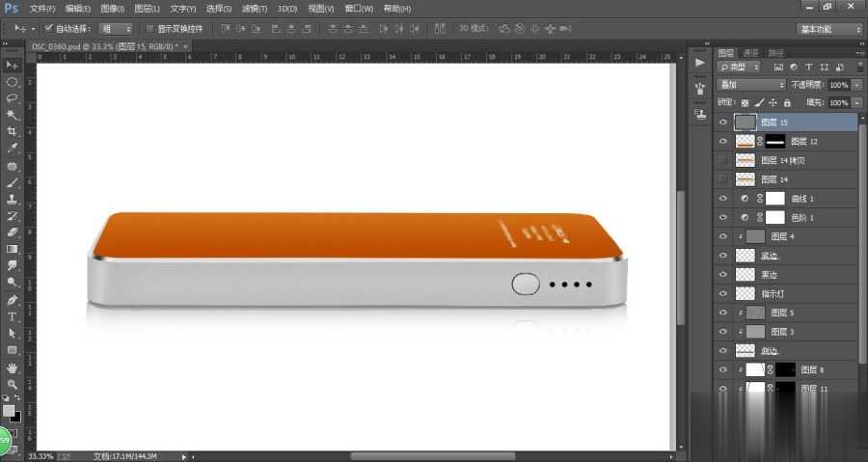This screenshot has height=462, width=868.
Task: Filter layers by adjustment layers icon
Action: point(794,67)
